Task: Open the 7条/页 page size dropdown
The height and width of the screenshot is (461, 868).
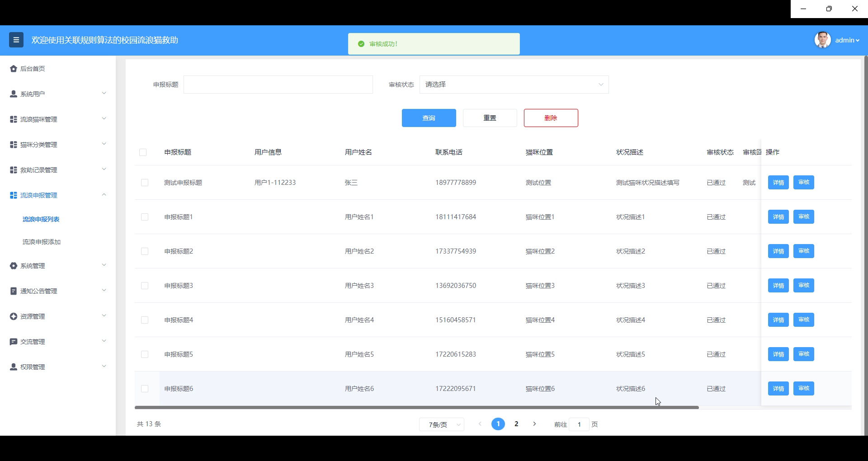Action: point(442,424)
